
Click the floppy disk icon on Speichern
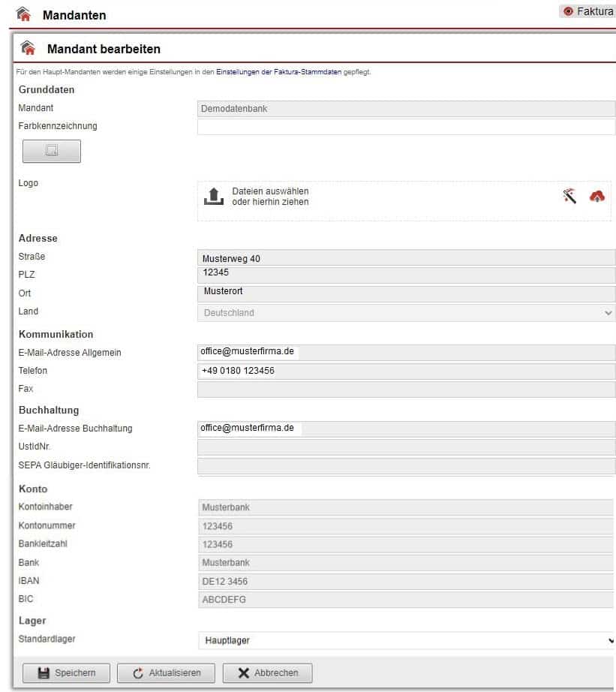tap(44, 672)
